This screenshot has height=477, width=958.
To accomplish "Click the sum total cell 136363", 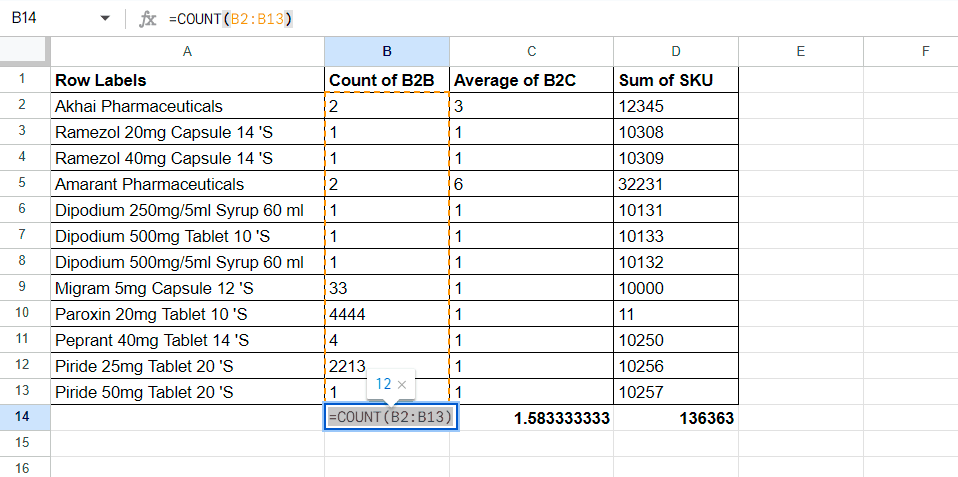I will [x=676, y=418].
